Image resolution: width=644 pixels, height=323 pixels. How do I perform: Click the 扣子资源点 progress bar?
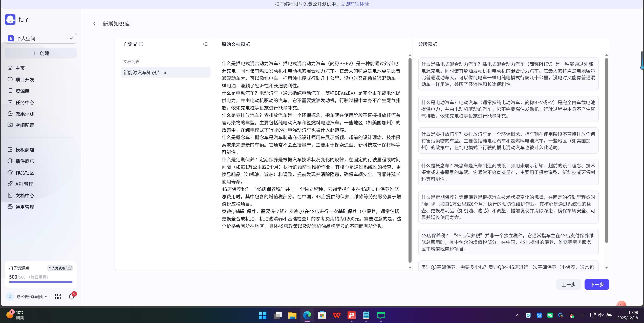(x=40, y=282)
